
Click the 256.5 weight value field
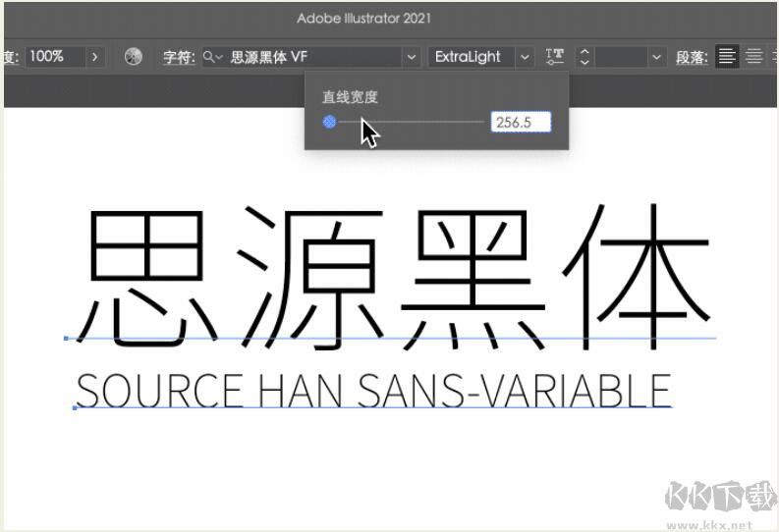pos(521,122)
